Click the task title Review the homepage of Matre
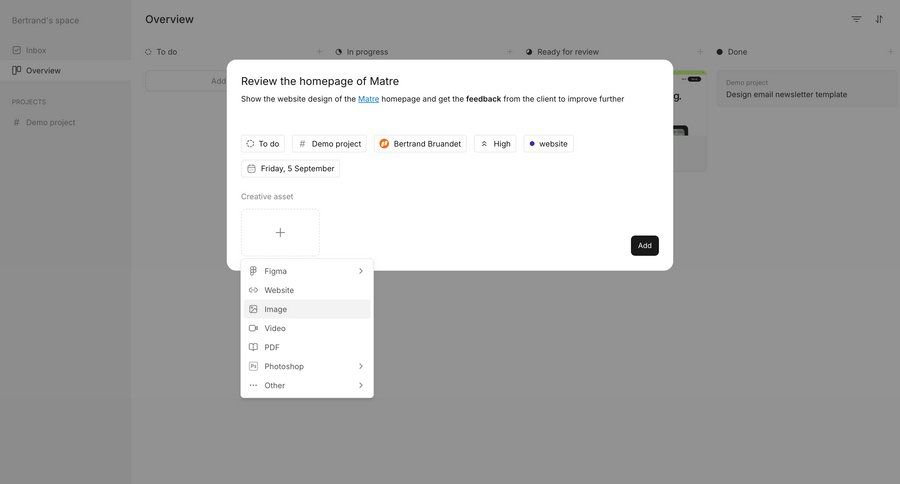900x484 pixels. (x=320, y=81)
